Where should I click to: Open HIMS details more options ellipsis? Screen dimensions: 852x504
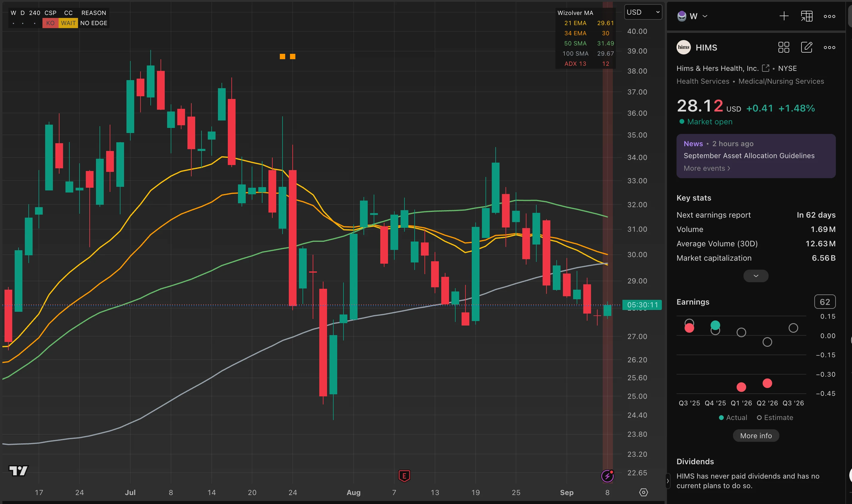coord(830,47)
